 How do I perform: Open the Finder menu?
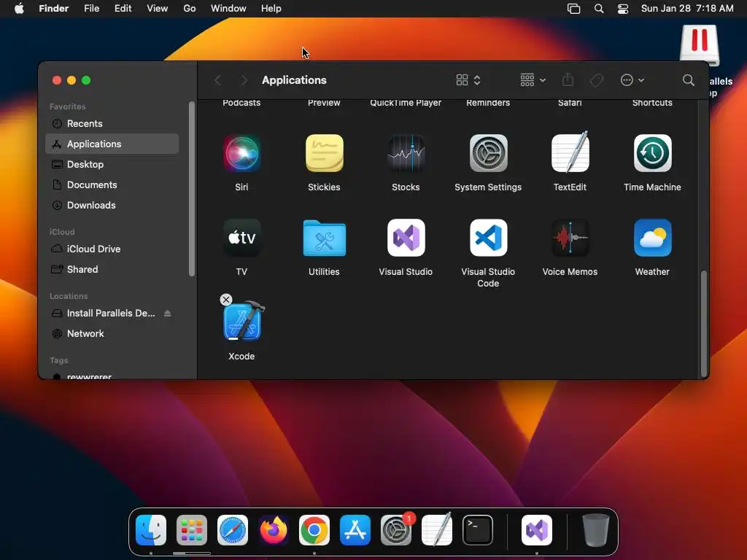(x=54, y=9)
